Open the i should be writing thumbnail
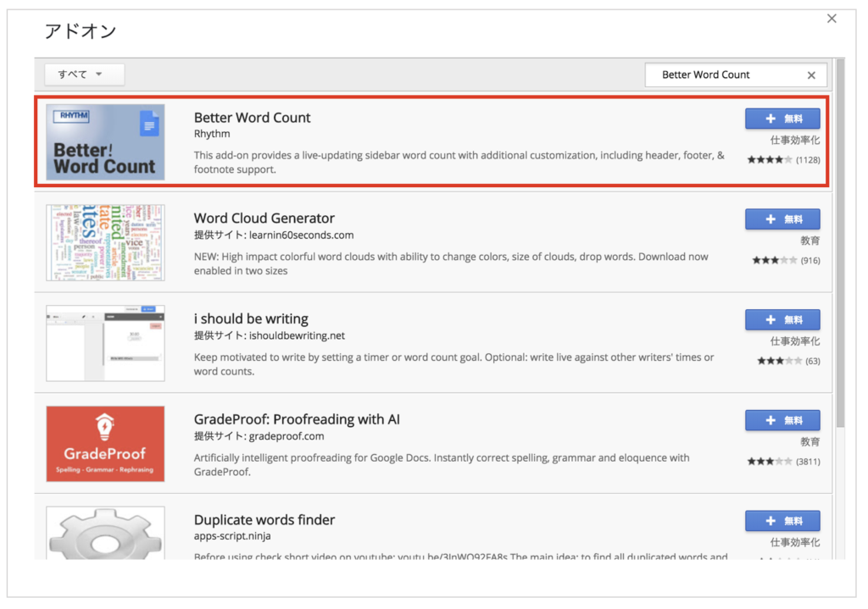The width and height of the screenshot is (868, 609). (105, 343)
